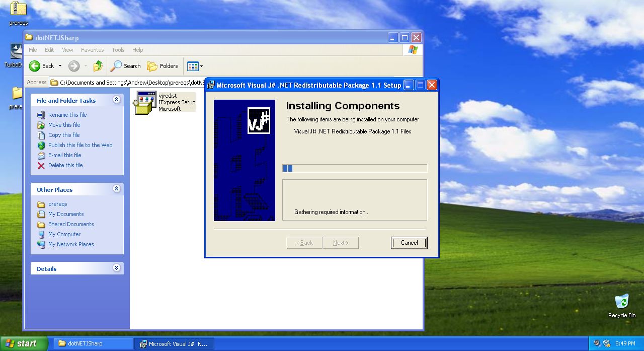Click the E-mail this file envelope icon
The height and width of the screenshot is (351, 644).
(41, 155)
